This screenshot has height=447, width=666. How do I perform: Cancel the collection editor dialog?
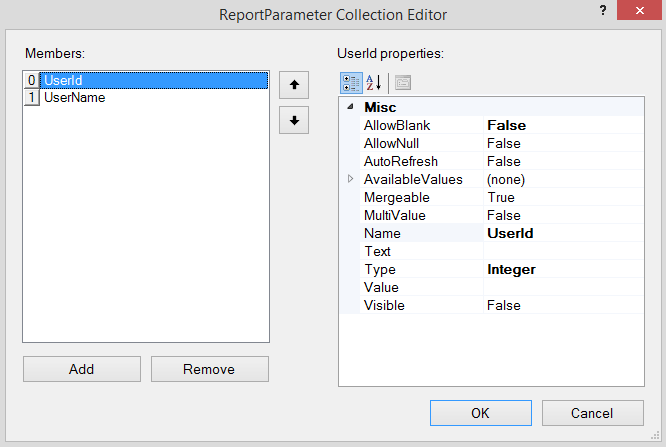pyautogui.click(x=592, y=413)
